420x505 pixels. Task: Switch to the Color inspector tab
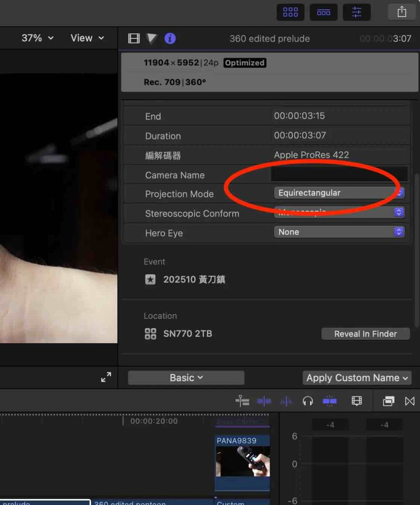(152, 38)
